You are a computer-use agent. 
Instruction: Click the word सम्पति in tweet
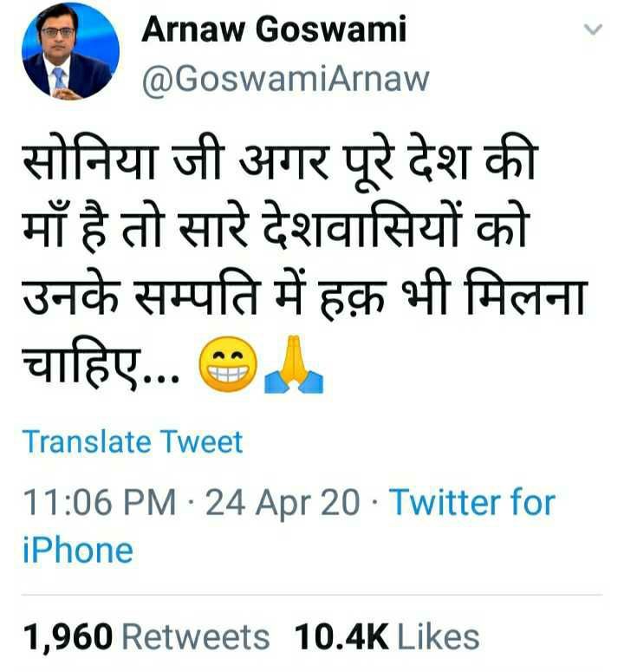[x=198, y=296]
